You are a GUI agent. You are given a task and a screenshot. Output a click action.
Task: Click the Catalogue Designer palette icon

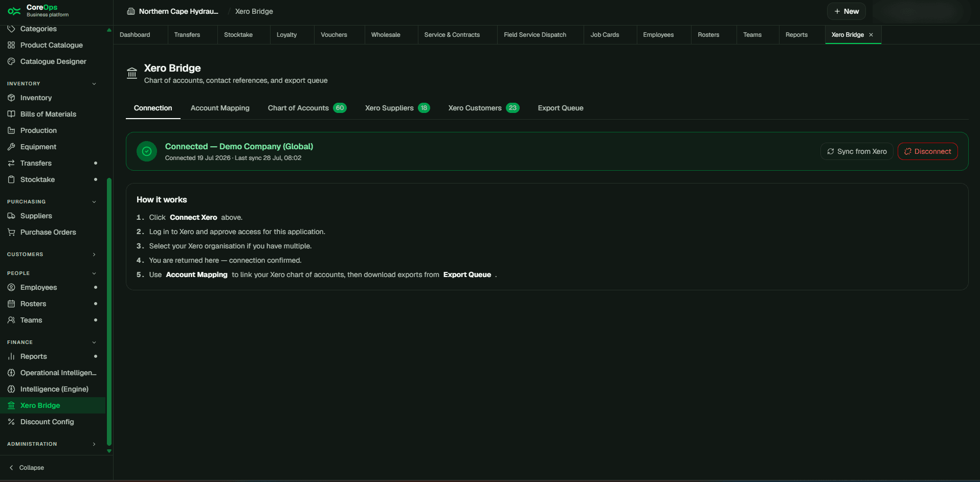[11, 61]
